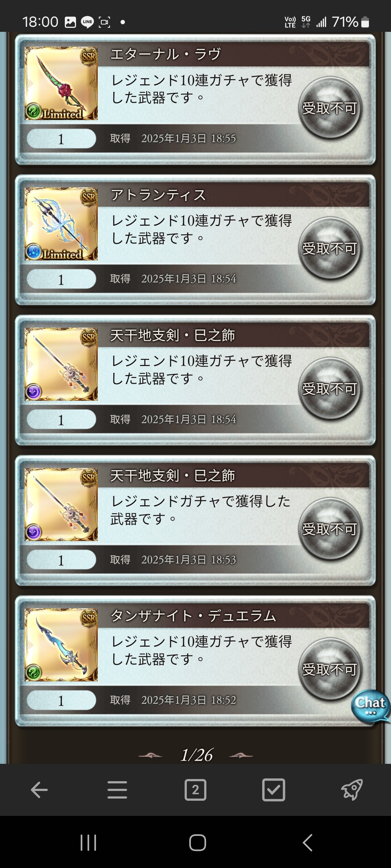
Task: Tap 受取不可 button for タンザナイト・デュエラム
Action: (330, 669)
